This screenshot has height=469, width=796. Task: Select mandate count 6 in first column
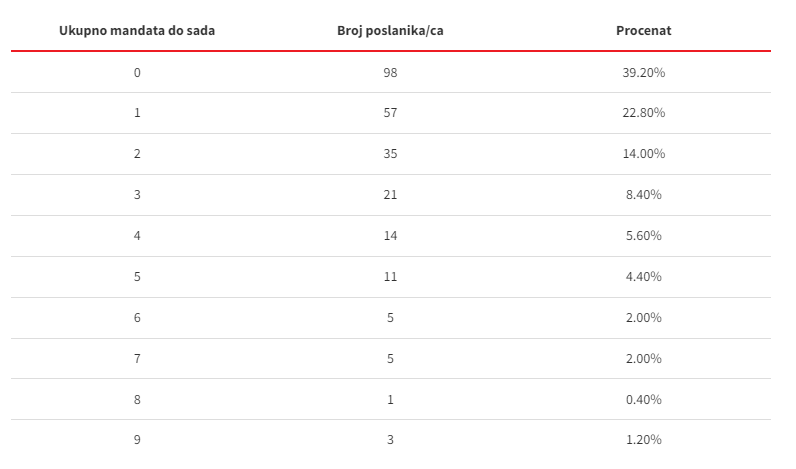(137, 318)
